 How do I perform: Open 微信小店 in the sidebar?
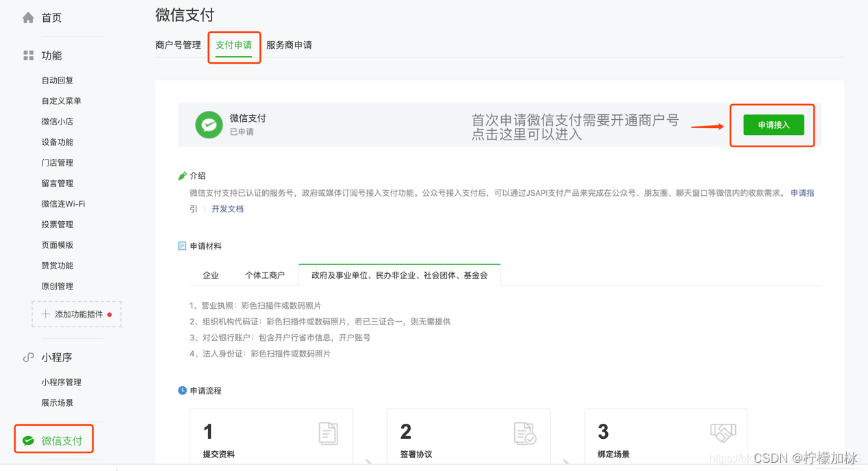click(x=58, y=121)
